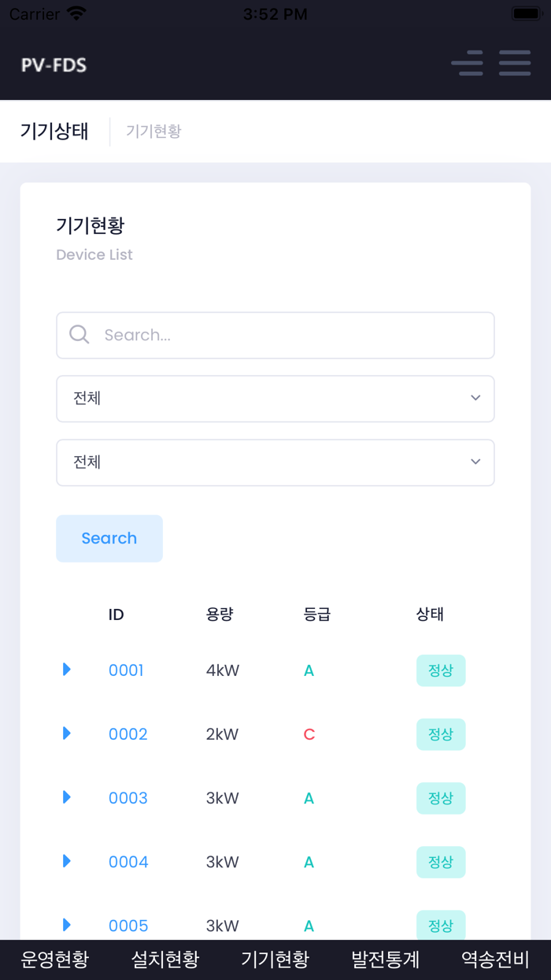Tap the PV-FDS logo

54,65
